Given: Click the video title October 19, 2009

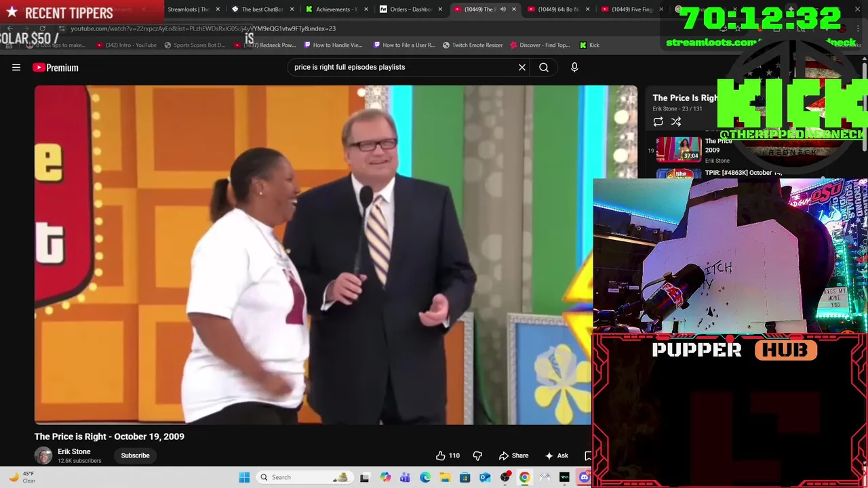Looking at the screenshot, I should 109,436.
